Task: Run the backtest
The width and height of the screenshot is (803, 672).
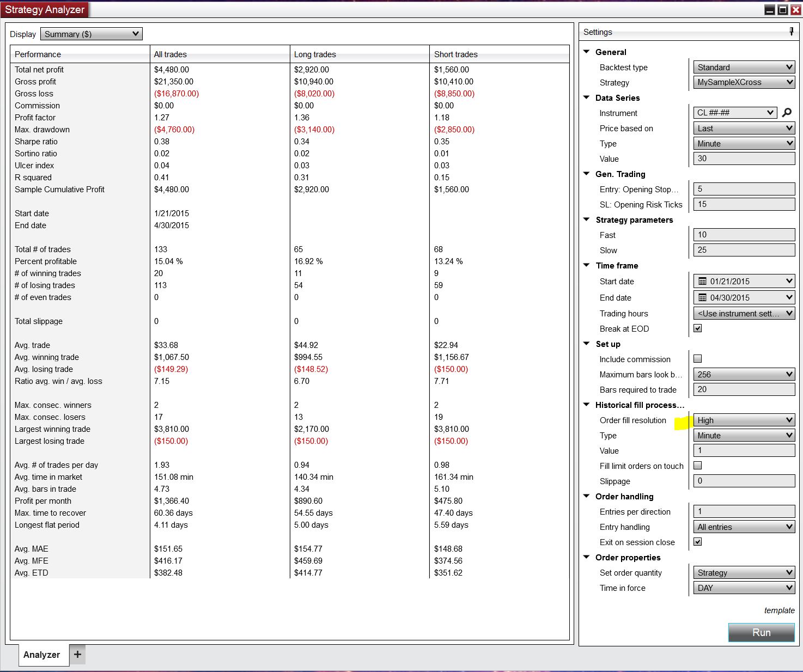Action: tap(761, 632)
